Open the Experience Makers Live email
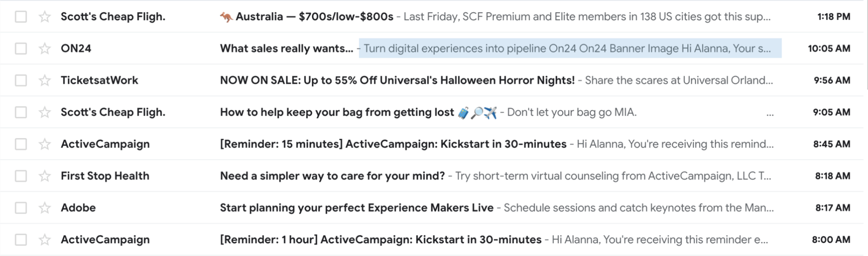Screen dimensions: 868x256 (x=356, y=208)
